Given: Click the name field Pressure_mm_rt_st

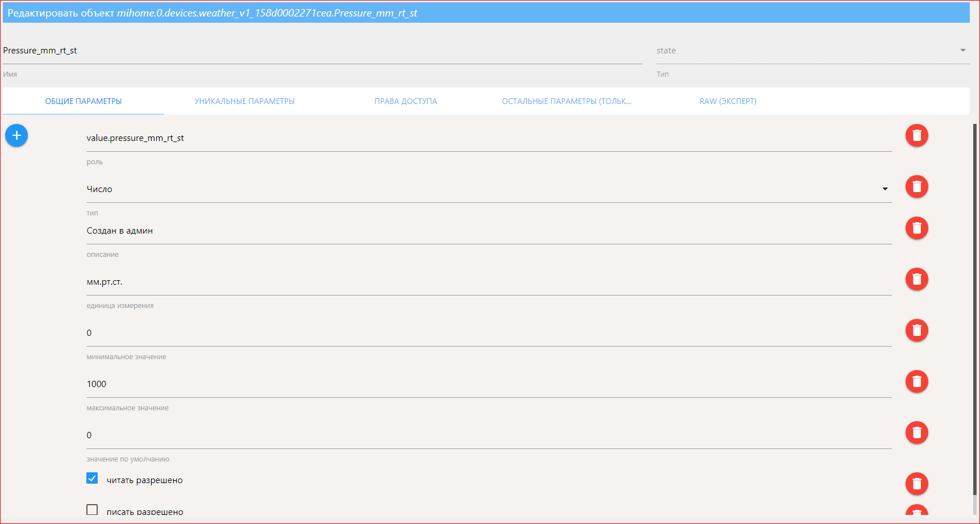Looking at the screenshot, I should (x=323, y=51).
